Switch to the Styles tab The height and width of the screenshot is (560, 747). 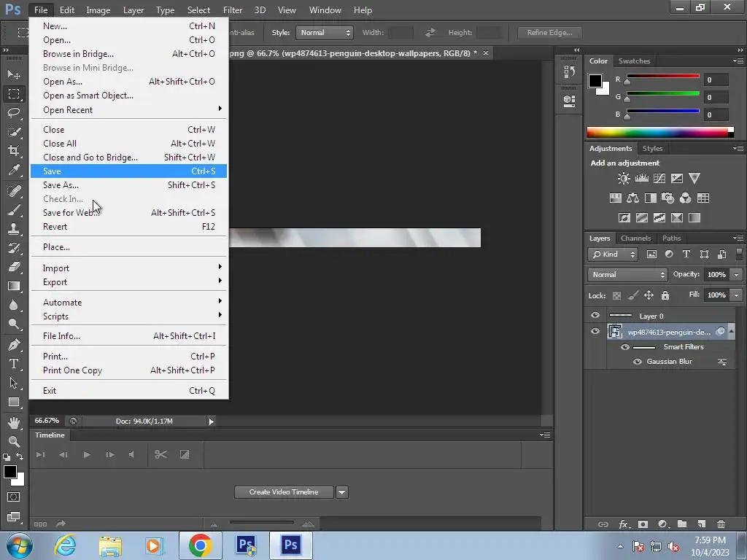[652, 149]
